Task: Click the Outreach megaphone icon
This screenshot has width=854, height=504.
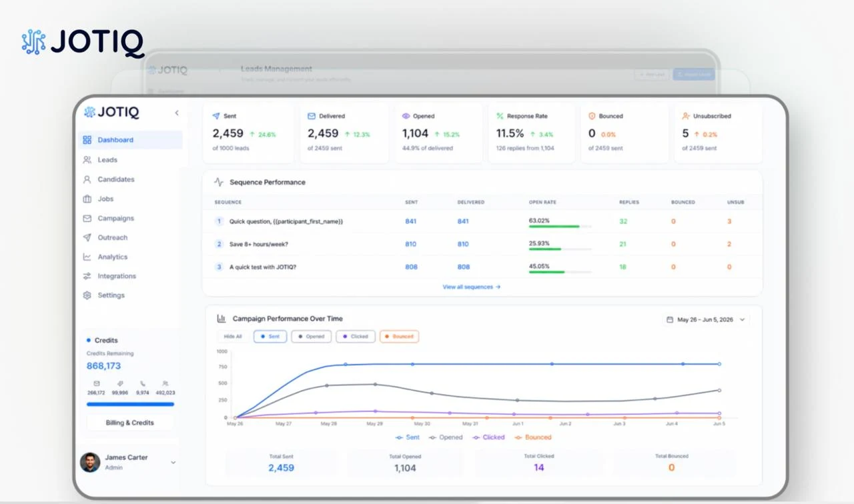Action: click(x=87, y=237)
